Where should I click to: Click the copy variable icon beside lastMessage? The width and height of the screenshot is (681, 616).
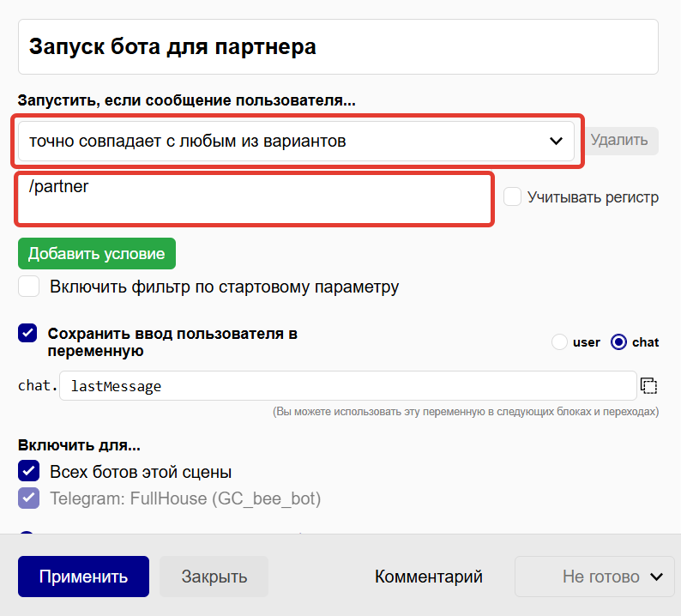[649, 386]
